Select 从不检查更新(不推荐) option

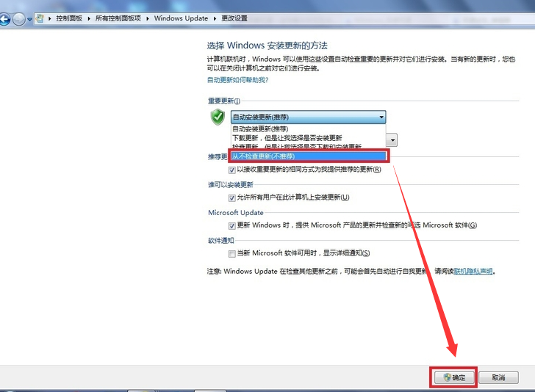pos(309,156)
